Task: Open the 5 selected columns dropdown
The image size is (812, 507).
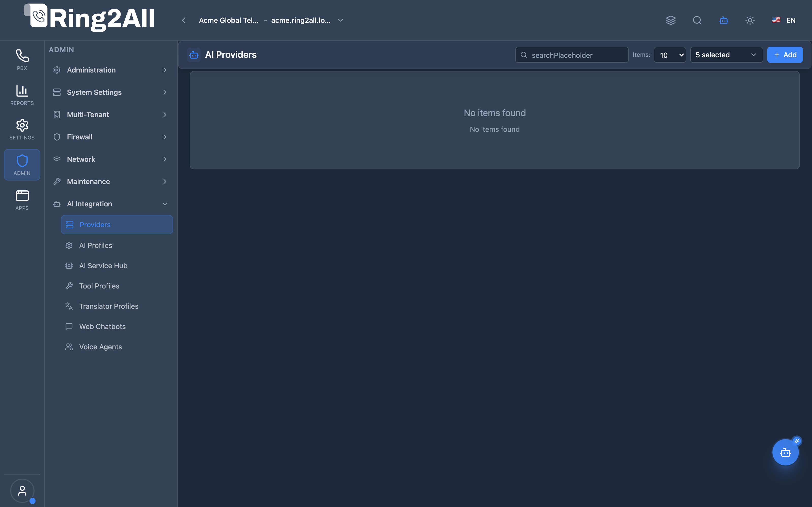Action: [726, 55]
